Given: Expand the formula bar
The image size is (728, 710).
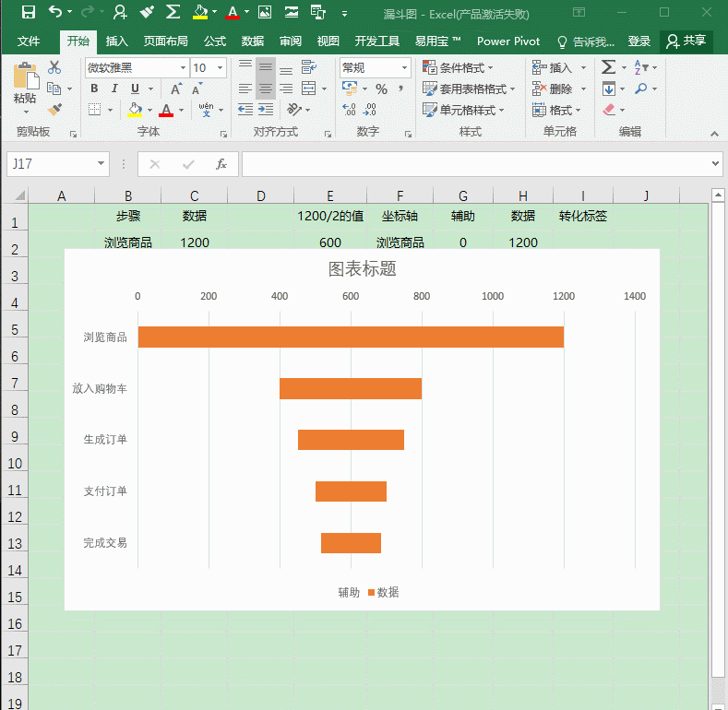Looking at the screenshot, I should 715,164.
